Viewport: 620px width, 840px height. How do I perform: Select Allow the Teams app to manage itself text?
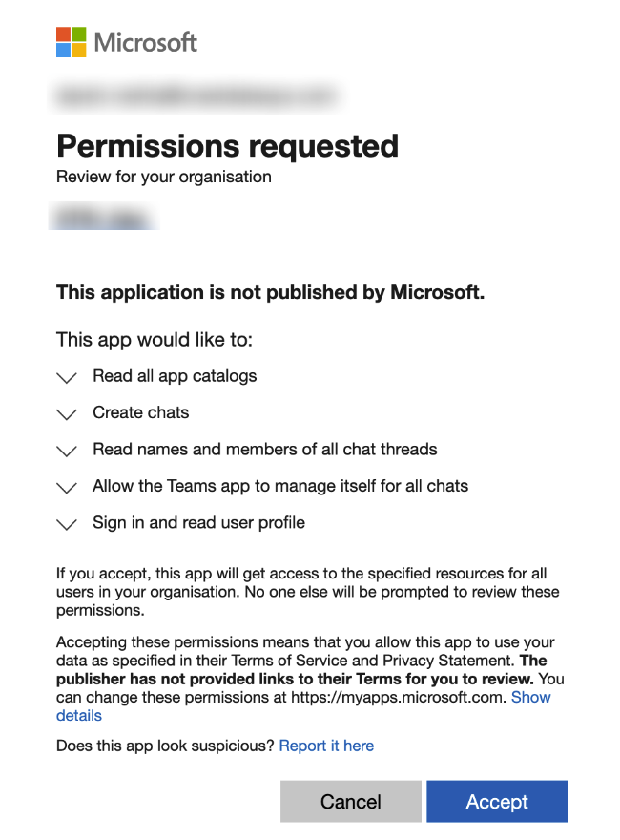click(x=280, y=486)
